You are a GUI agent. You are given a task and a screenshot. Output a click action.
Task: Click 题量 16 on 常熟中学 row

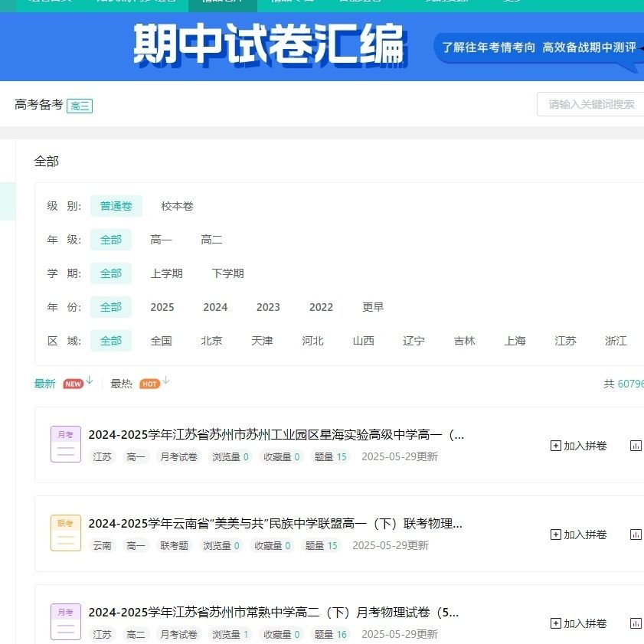(331, 634)
